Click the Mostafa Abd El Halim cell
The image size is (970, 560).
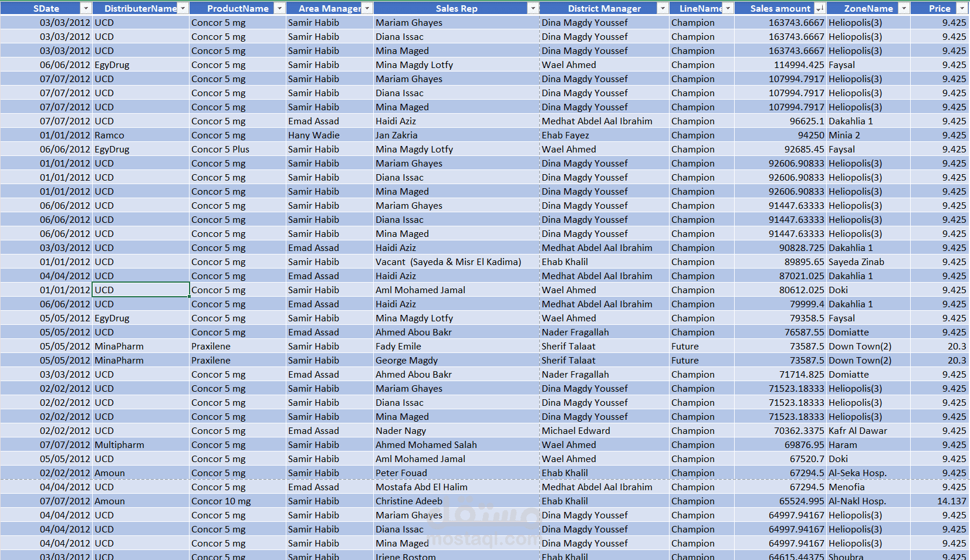[x=457, y=487]
